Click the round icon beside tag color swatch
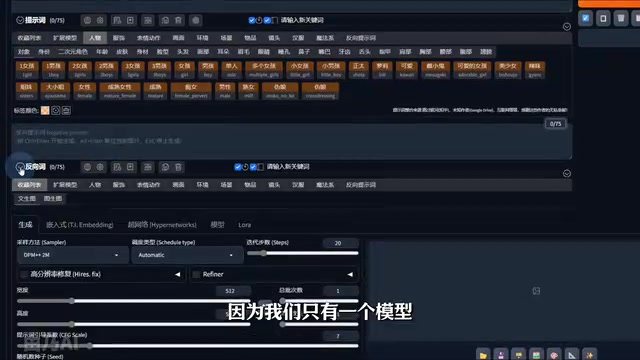The width and height of the screenshot is (640, 360). tap(56, 110)
